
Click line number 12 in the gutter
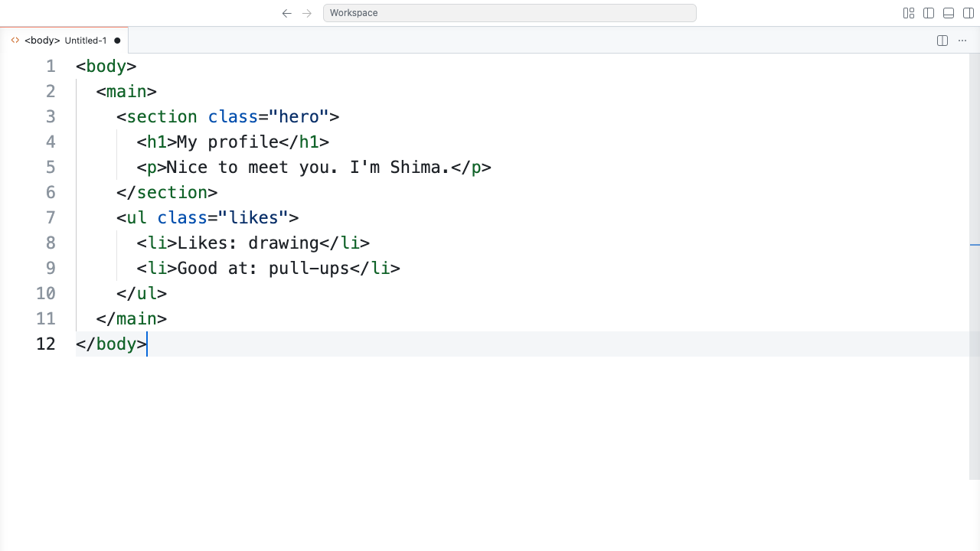(x=46, y=344)
